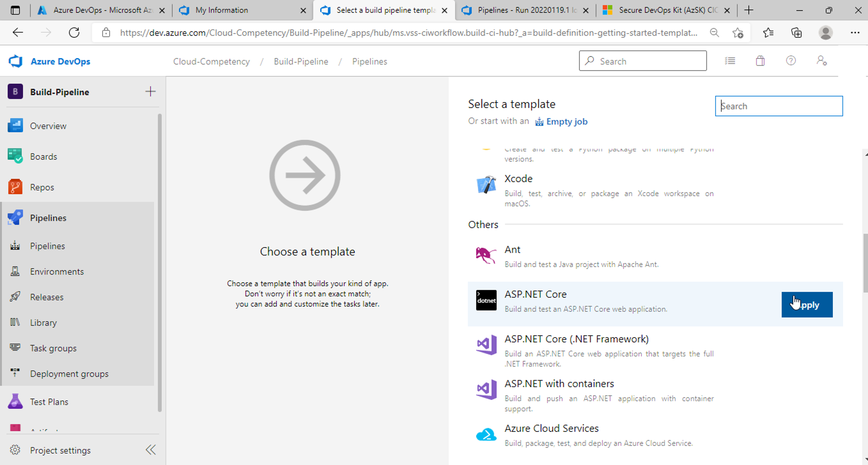Click the Azure DevOps brand link
This screenshot has height=465, width=868.
tap(60, 61)
